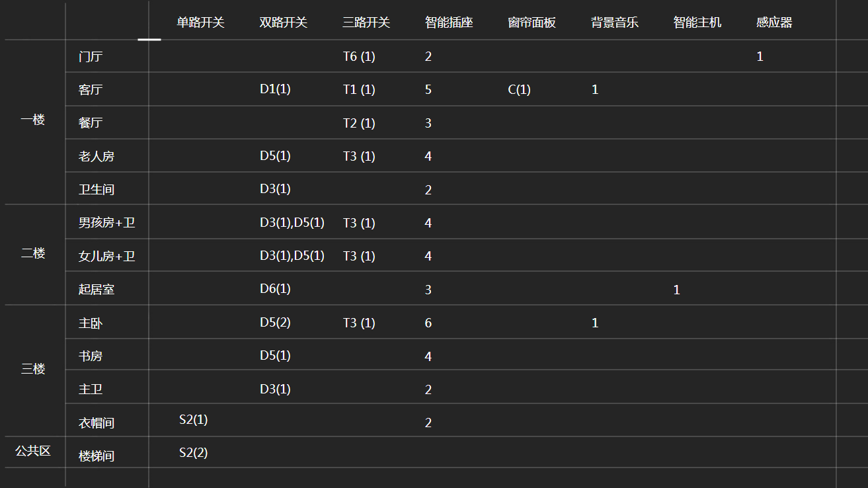The width and height of the screenshot is (868, 488).
Task: Select the 窗帘面板 column header
Action: point(532,22)
